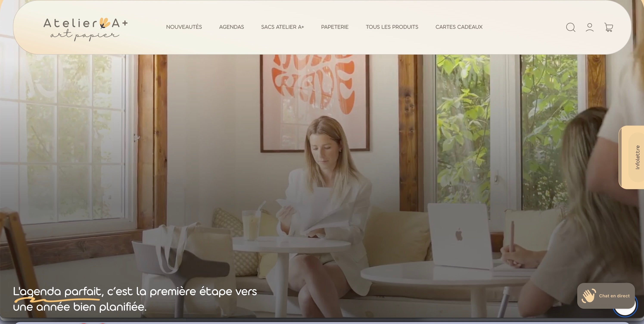This screenshot has width=644, height=324.
Task: Click the Apple logo on the laptop
Action: click(x=459, y=234)
